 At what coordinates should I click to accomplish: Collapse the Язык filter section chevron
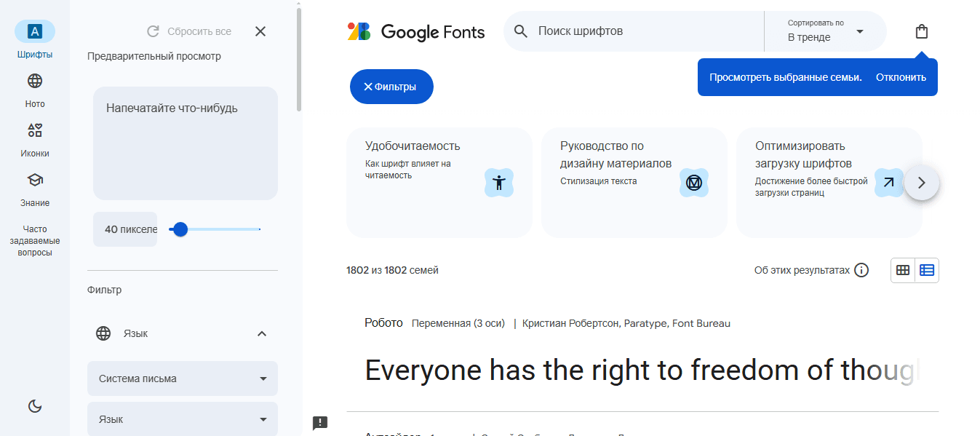pyautogui.click(x=262, y=333)
